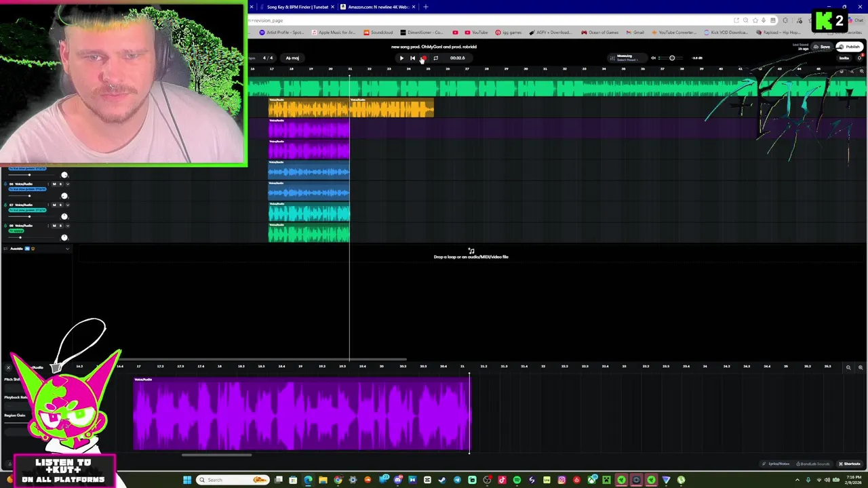Open the notifications bell icon
The image size is (868, 488).
coord(860,58)
